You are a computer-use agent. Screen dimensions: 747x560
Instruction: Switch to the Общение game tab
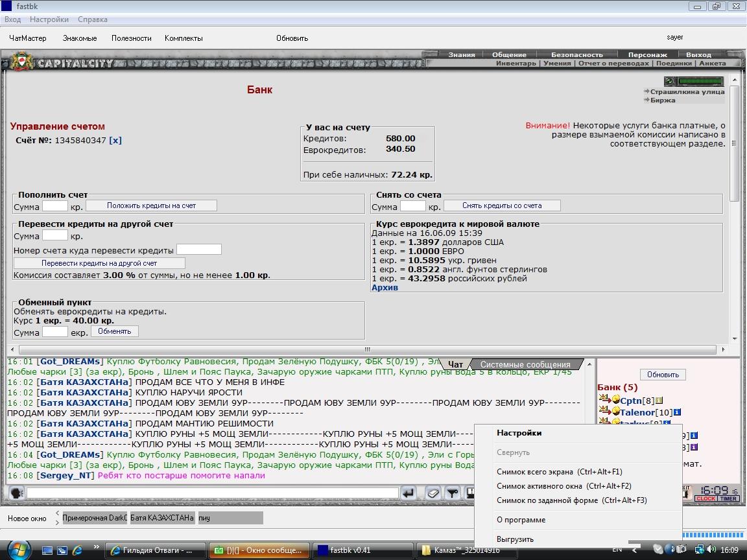pos(509,54)
